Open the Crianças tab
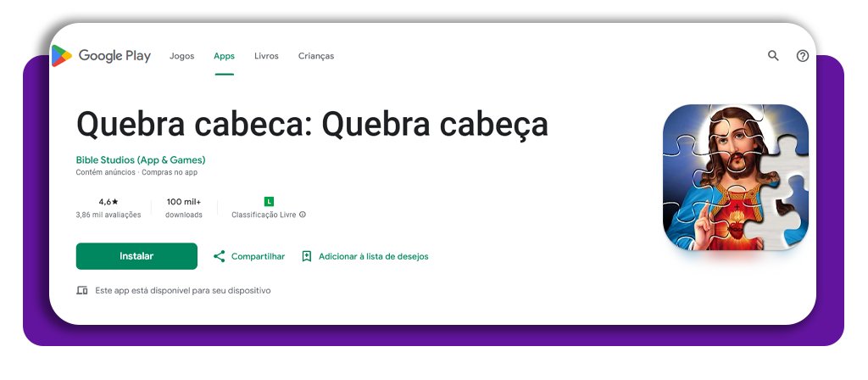868x380 pixels. point(316,56)
